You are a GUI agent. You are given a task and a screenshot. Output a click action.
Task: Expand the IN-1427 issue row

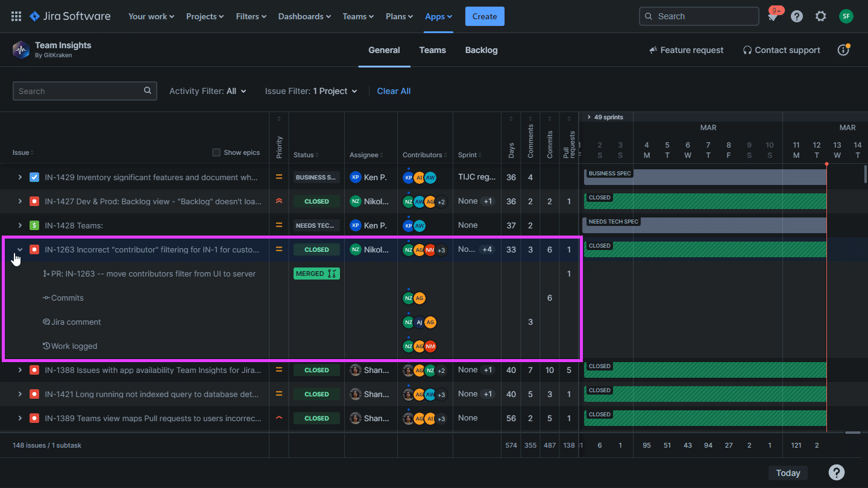(x=20, y=201)
